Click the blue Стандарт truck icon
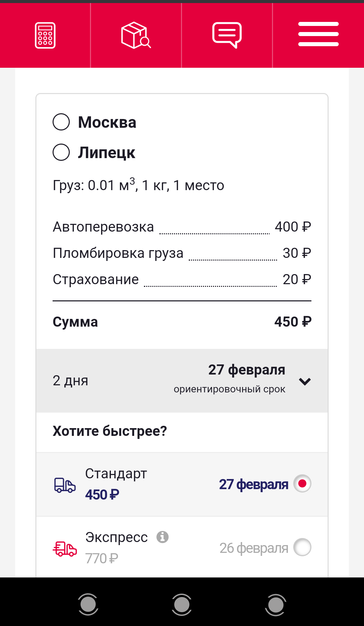Screen dimensions: 364x626 tap(65, 485)
